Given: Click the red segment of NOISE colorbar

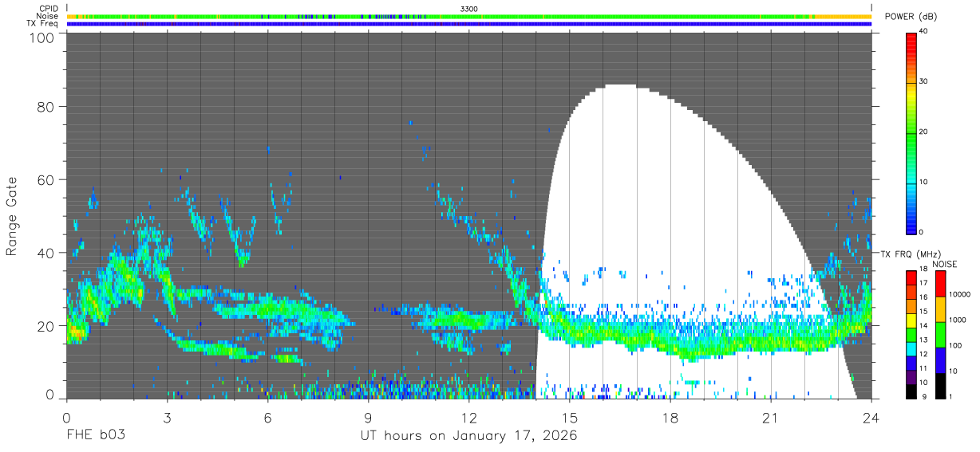Looking at the screenshot, I should [940, 283].
